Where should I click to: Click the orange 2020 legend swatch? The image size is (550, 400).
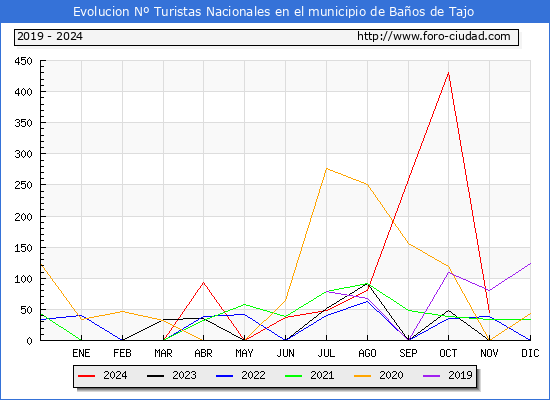pyautogui.click(x=362, y=376)
